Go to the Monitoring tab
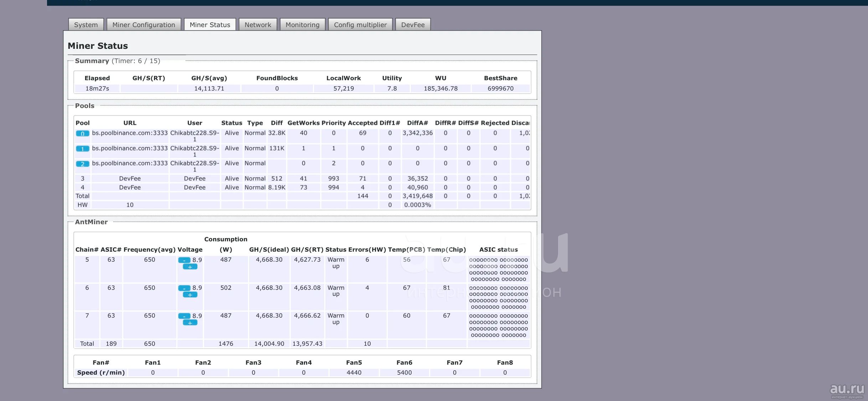 [x=303, y=25]
